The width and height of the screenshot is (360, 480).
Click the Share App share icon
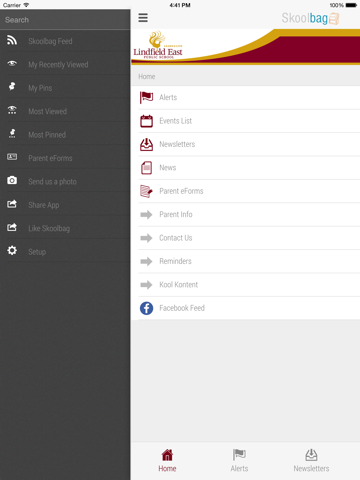coord(12,204)
